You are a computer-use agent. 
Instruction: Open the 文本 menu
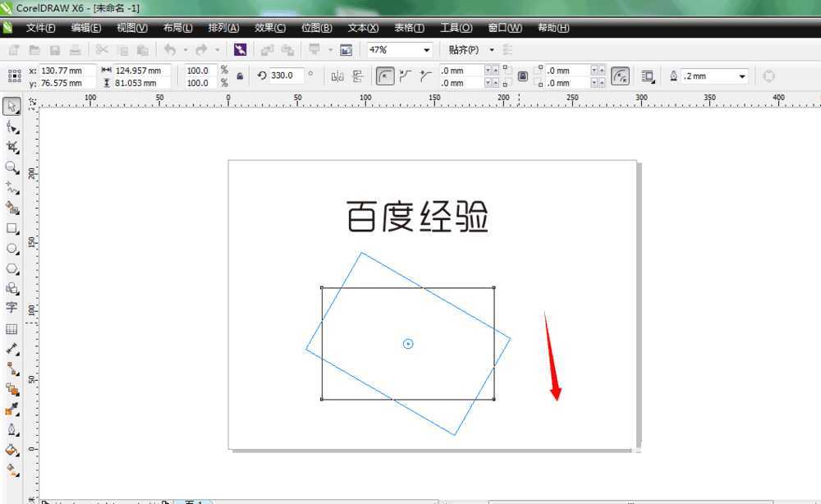click(361, 27)
